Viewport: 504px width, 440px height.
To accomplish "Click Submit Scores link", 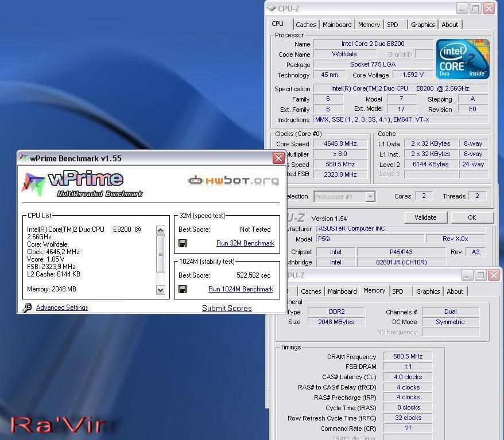I will (227, 308).
